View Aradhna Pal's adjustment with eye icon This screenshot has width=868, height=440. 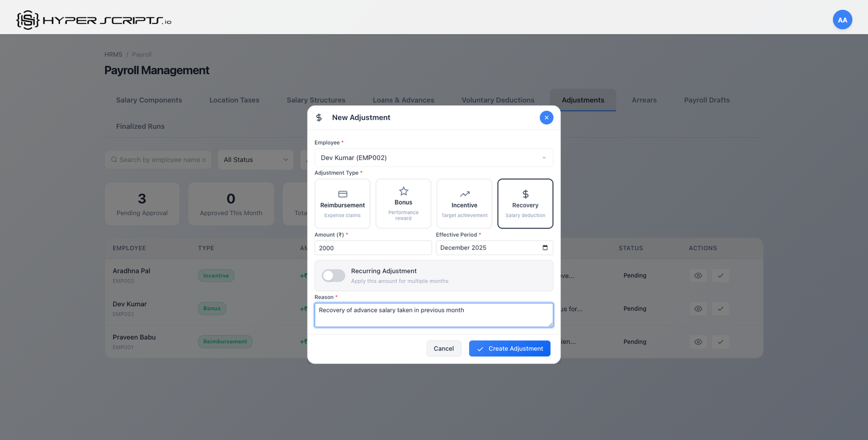coord(698,276)
